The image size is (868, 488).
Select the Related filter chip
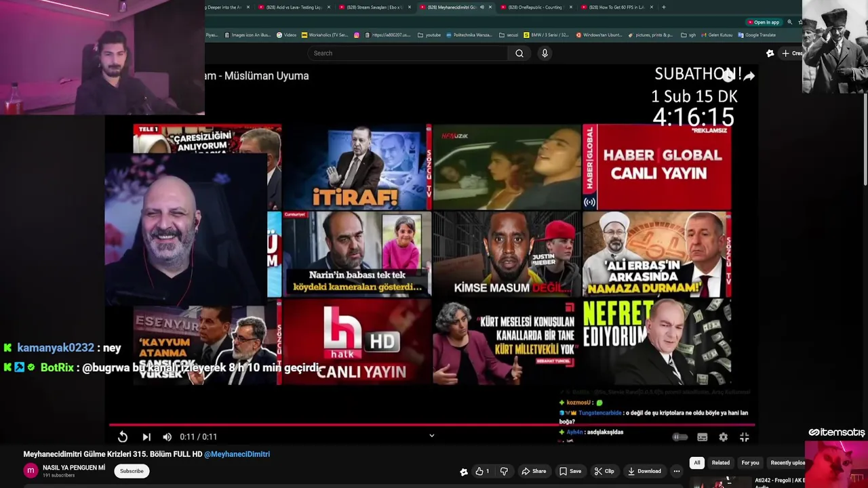tap(721, 463)
